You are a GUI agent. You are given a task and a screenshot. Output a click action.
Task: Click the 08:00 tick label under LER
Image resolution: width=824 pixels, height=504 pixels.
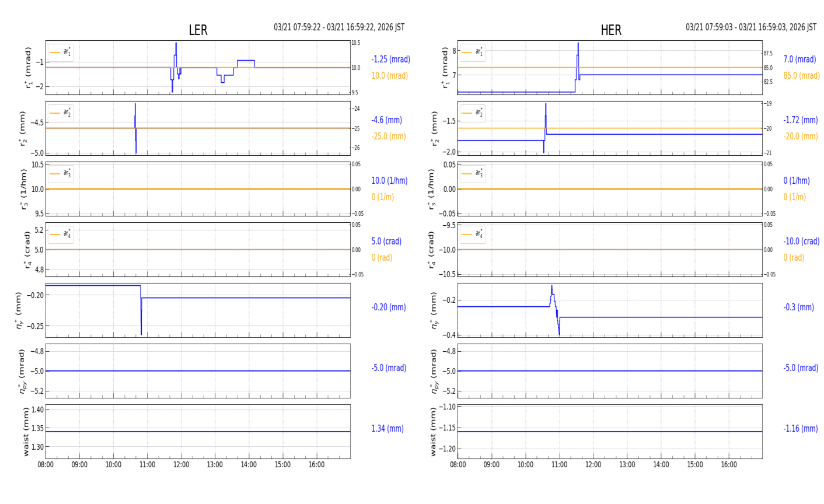coord(46,465)
